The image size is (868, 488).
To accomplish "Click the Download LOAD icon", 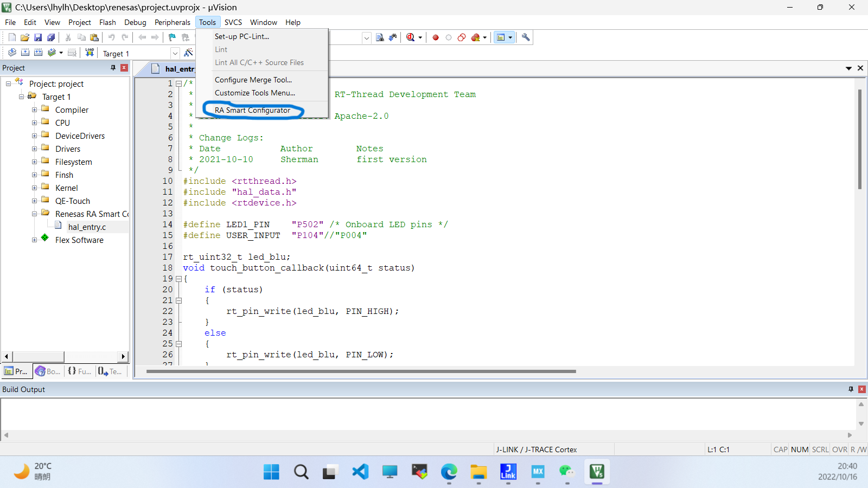I will click(x=90, y=53).
